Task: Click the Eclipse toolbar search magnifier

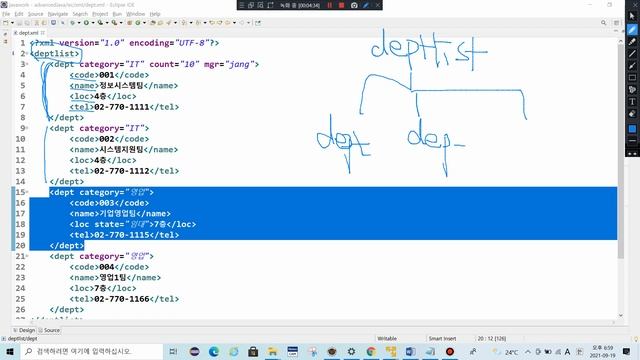Action: coord(603,23)
